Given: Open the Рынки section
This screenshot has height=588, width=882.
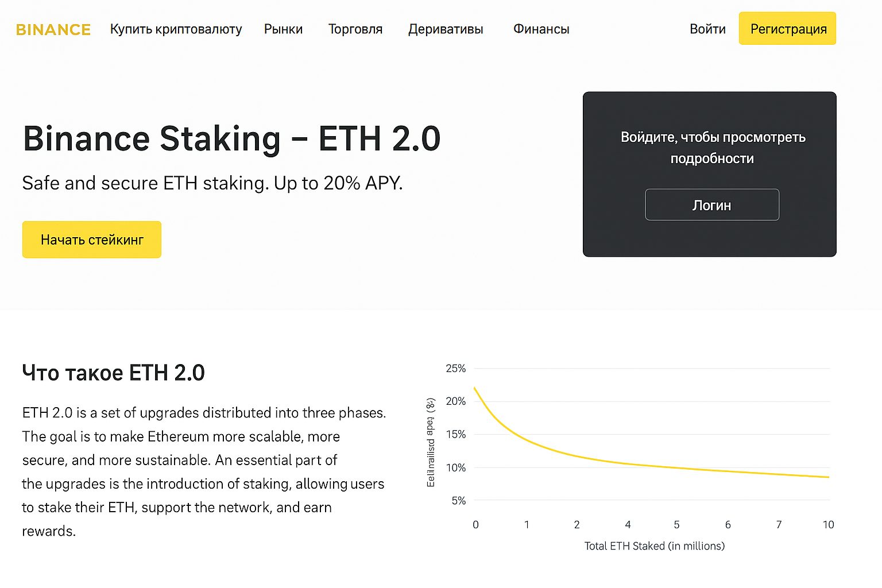Looking at the screenshot, I should click(x=283, y=29).
